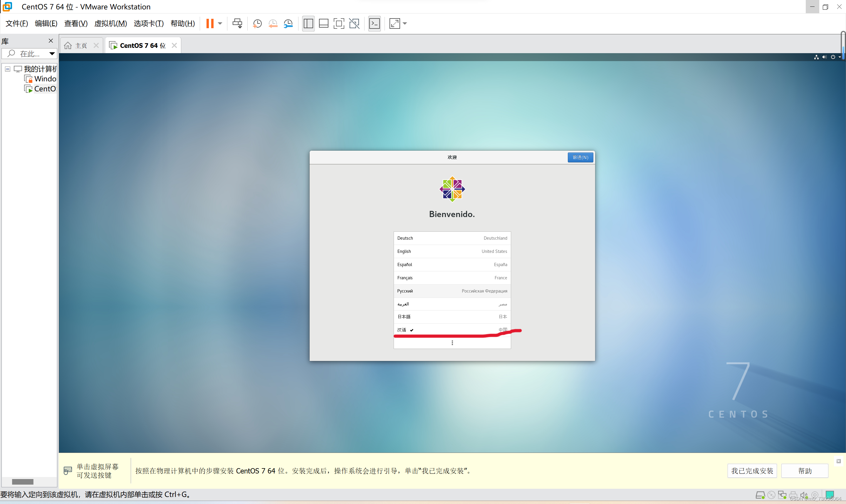Collapse the 我的计算机 tree node
Image resolution: width=846 pixels, height=504 pixels.
pyautogui.click(x=7, y=69)
